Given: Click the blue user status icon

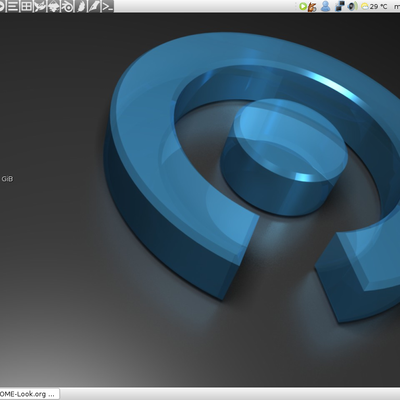Looking at the screenshot, I should (326, 6).
